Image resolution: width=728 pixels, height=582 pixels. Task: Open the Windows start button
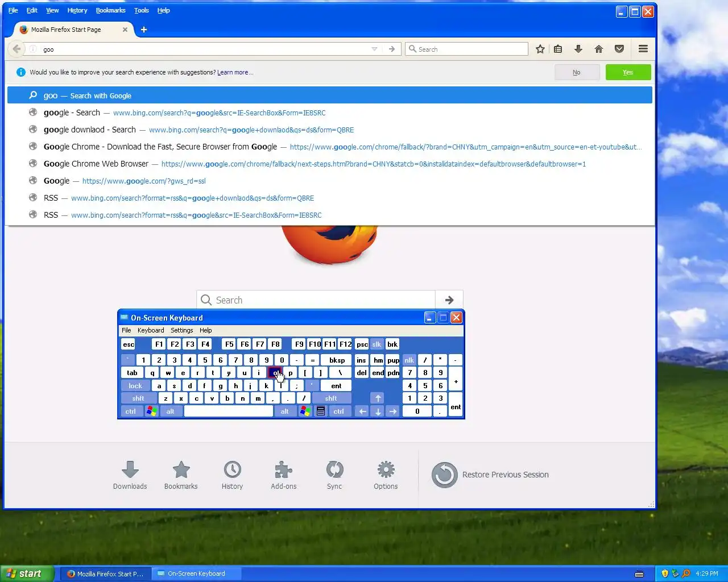[x=27, y=573]
